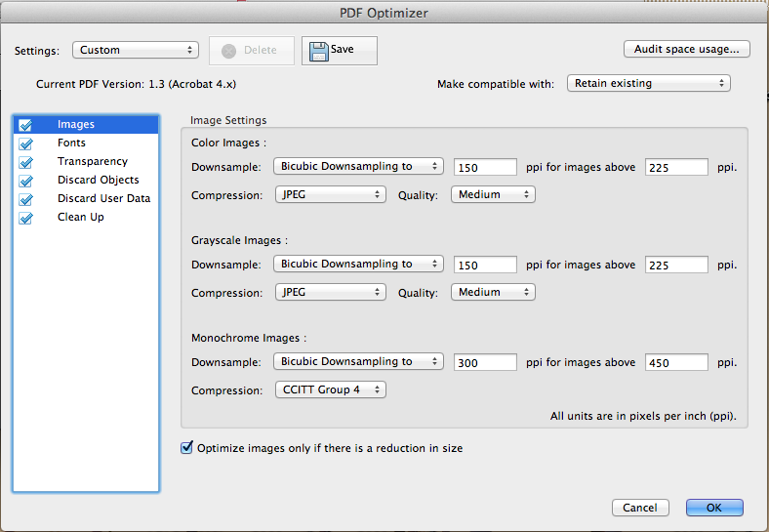Screen dimensions: 769x532
Task: Toggle optimize images only if size reduction
Action: (187, 448)
